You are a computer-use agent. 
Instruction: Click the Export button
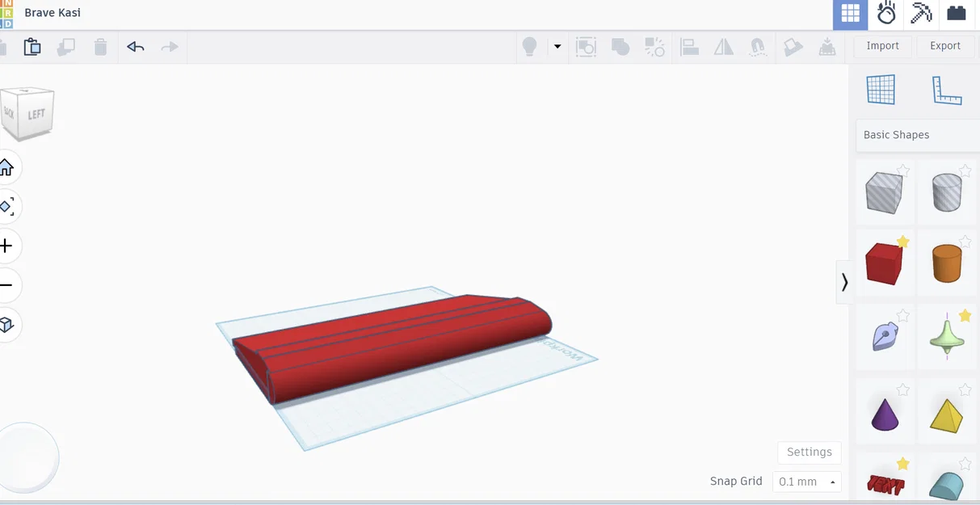coord(945,46)
